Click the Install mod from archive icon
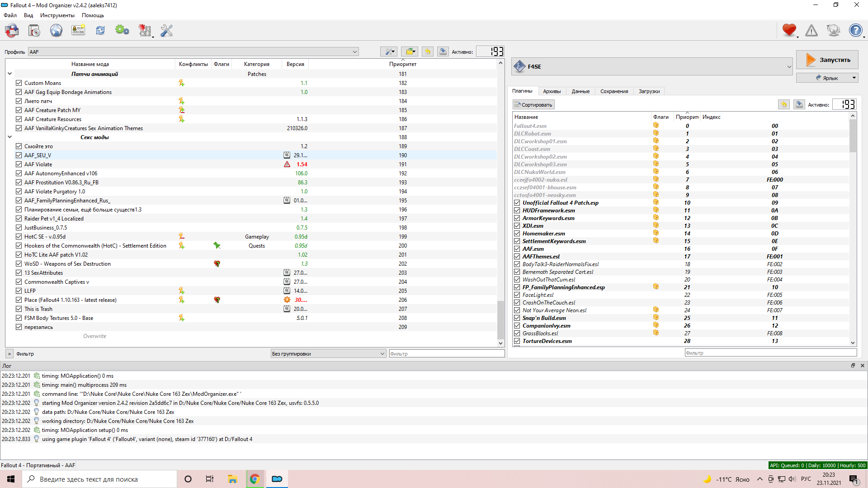The image size is (868, 488). click(x=34, y=31)
